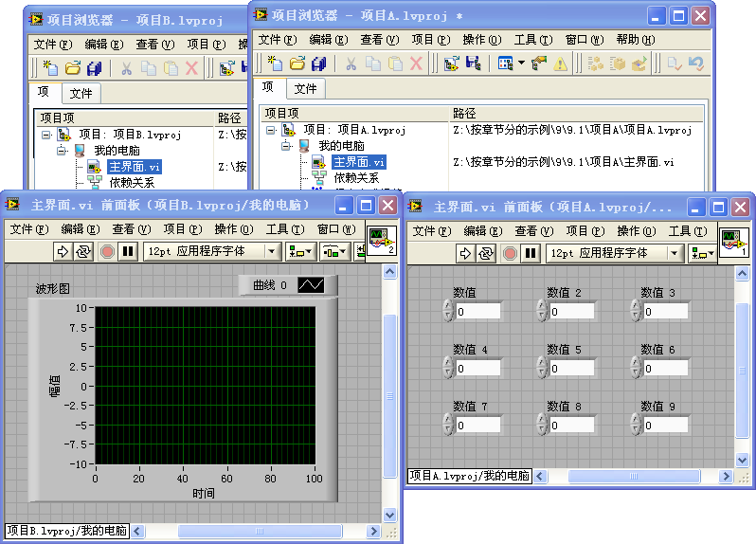This screenshot has width=756, height=544.
Task: Click 依赖关系 item in 项目A tree
Action: pos(355,177)
